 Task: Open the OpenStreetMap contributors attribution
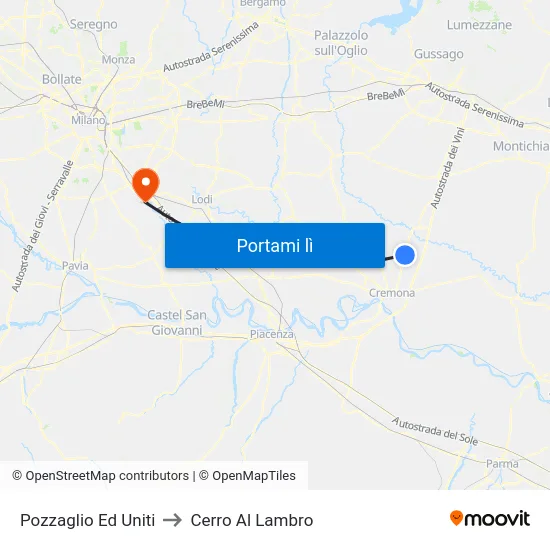coord(101,476)
